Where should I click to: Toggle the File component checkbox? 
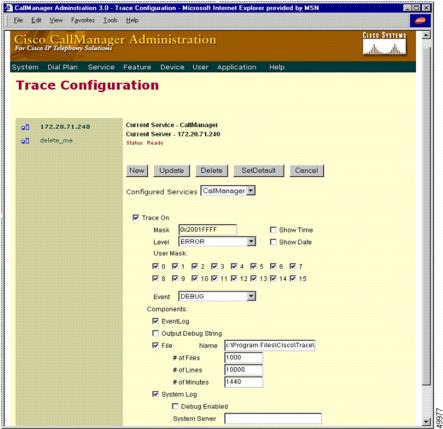point(155,345)
